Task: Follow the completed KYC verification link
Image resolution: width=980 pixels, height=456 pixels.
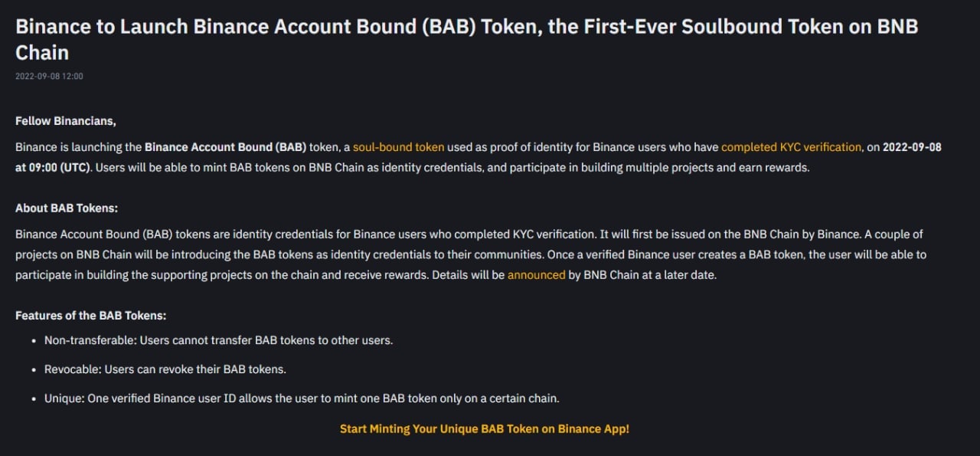Action: pos(791,147)
